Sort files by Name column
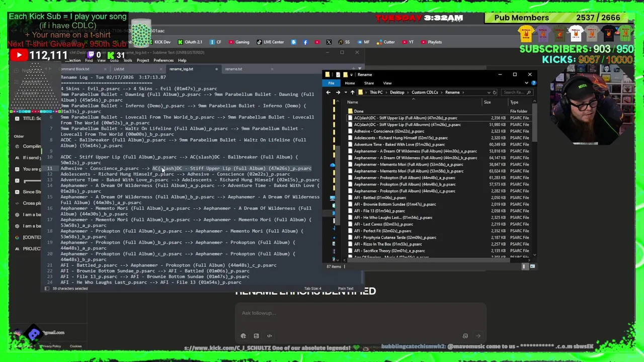 353,103
